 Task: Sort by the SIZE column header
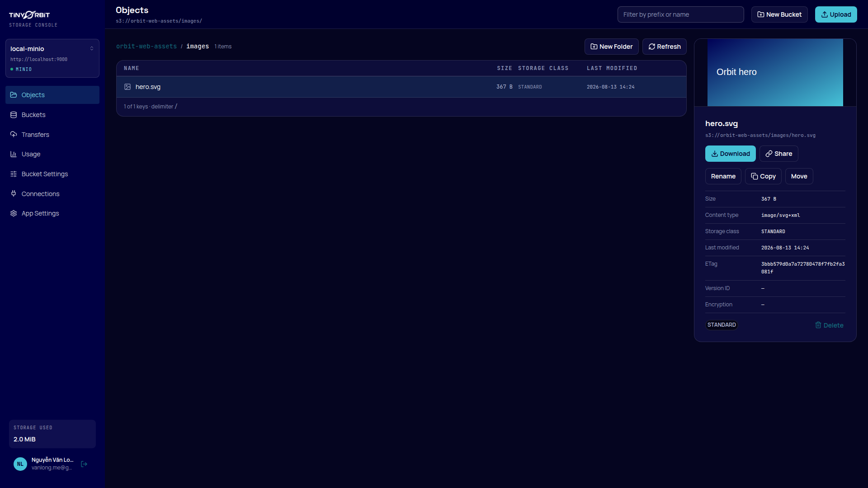pyautogui.click(x=505, y=68)
